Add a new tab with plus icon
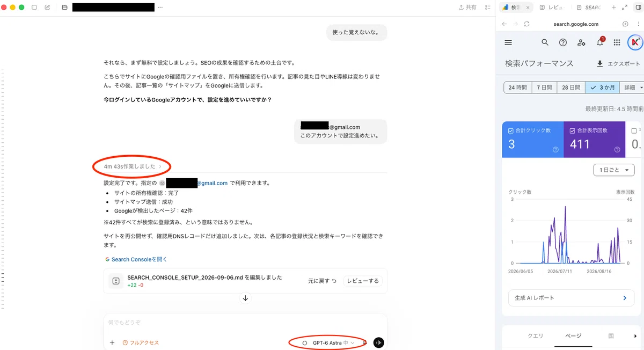This screenshot has width=644, height=350. click(x=614, y=8)
